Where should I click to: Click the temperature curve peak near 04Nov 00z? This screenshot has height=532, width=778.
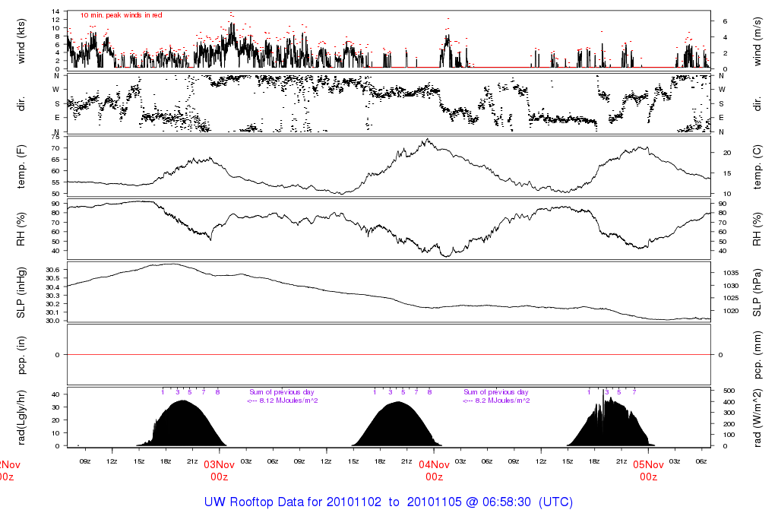pyautogui.click(x=427, y=141)
